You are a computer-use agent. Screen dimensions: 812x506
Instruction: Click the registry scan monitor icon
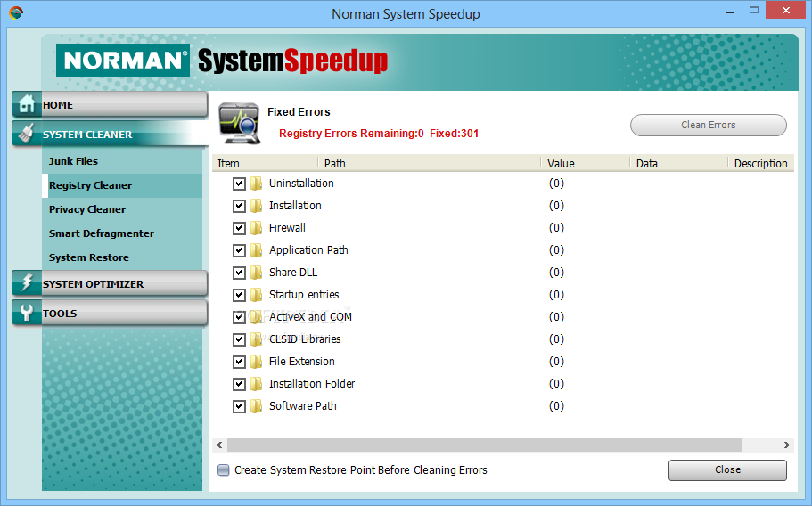click(239, 123)
